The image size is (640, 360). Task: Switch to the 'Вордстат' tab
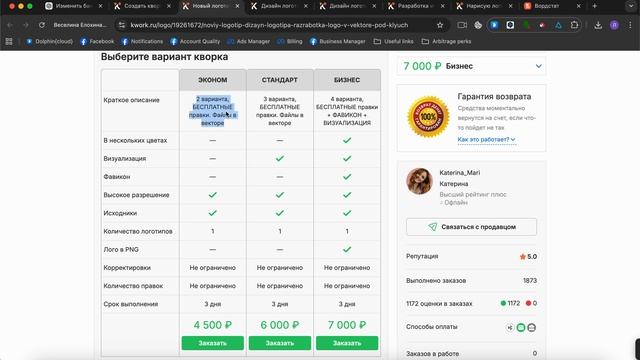pyautogui.click(x=553, y=6)
